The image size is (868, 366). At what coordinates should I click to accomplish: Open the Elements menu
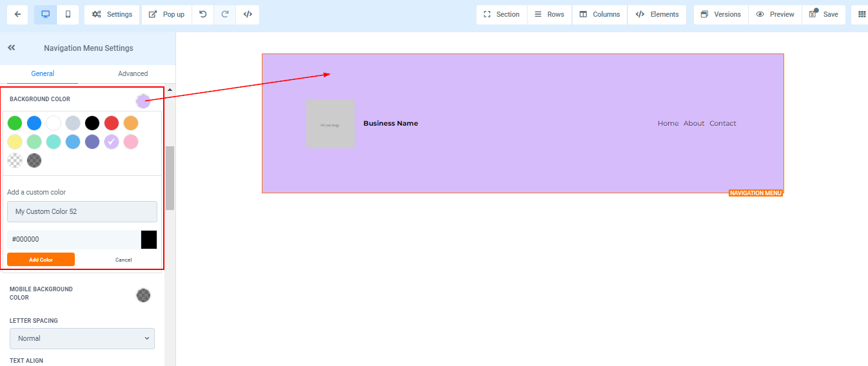[657, 14]
